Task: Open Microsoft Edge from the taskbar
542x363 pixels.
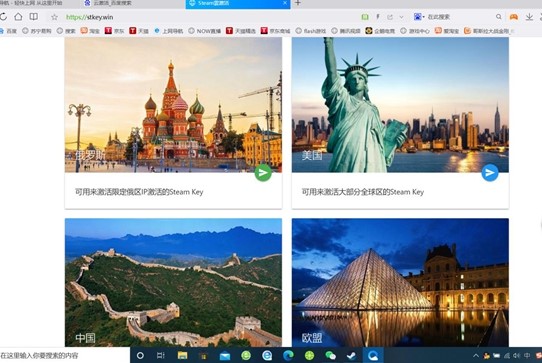Action: click(x=288, y=355)
